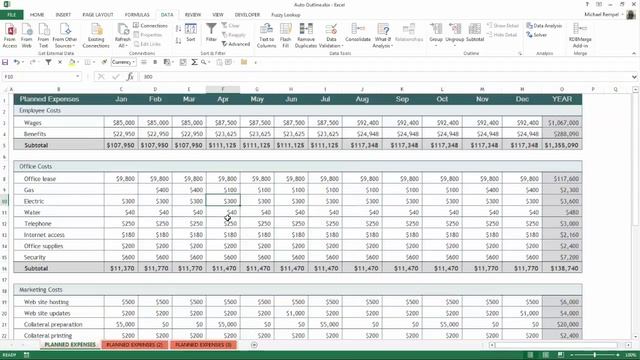Open the Currency number format box
640x360 pixels.
123,62
